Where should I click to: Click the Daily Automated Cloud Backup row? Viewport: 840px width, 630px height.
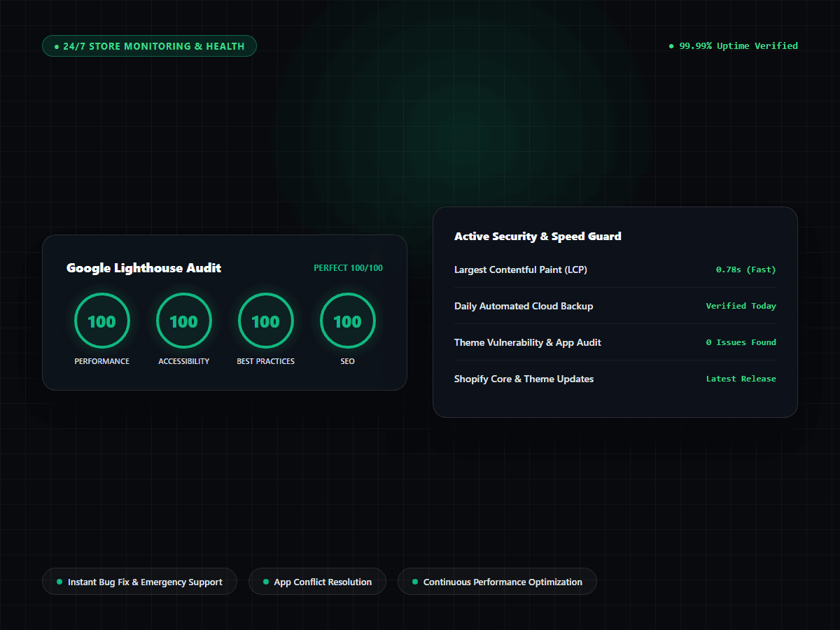[x=615, y=306]
